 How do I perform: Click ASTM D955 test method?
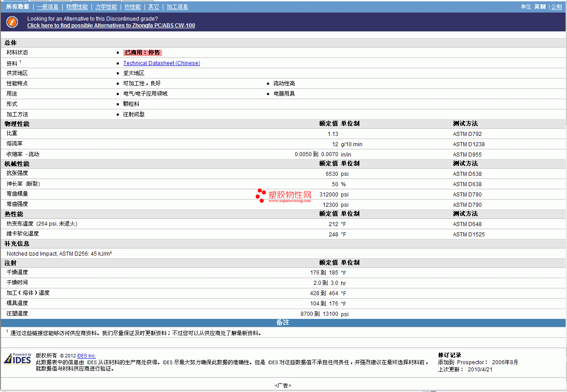coord(467,155)
